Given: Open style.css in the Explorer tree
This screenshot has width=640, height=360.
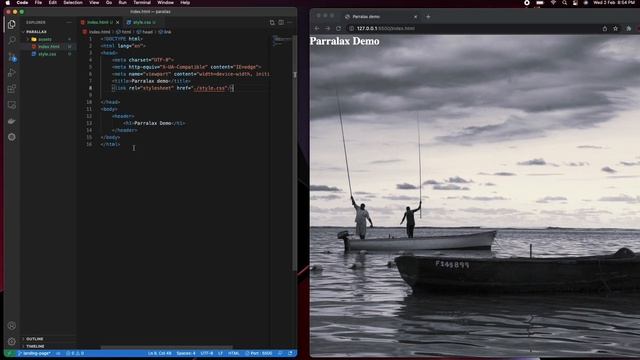Looking at the screenshot, I should coord(47,54).
